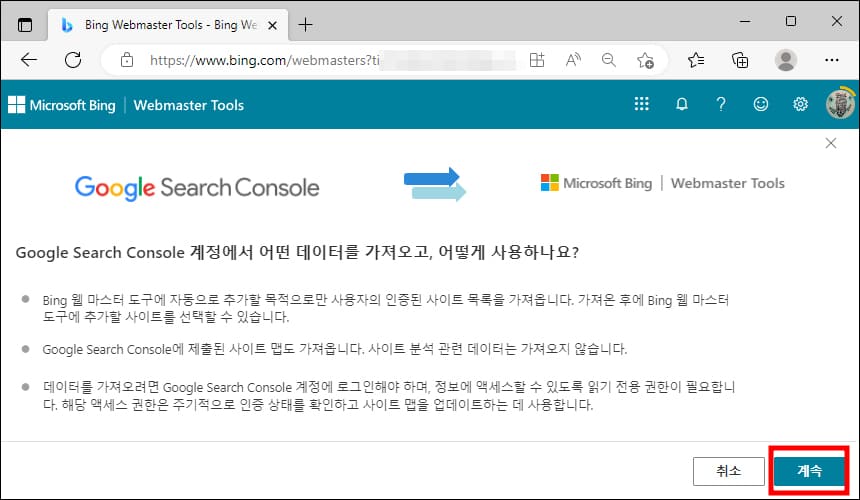This screenshot has height=500, width=860.
Task: Open the Bing account profile picture
Action: tap(840, 104)
